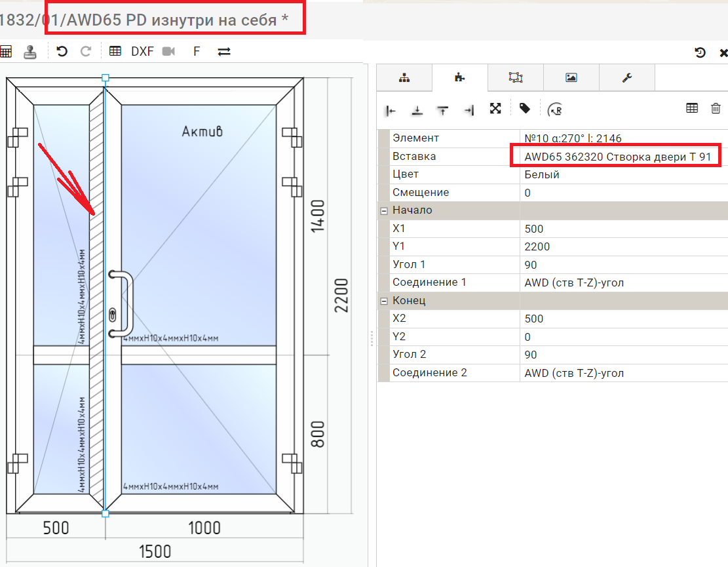The image size is (728, 567).
Task: Click the top blue handle of selected profile
Action: tap(105, 77)
